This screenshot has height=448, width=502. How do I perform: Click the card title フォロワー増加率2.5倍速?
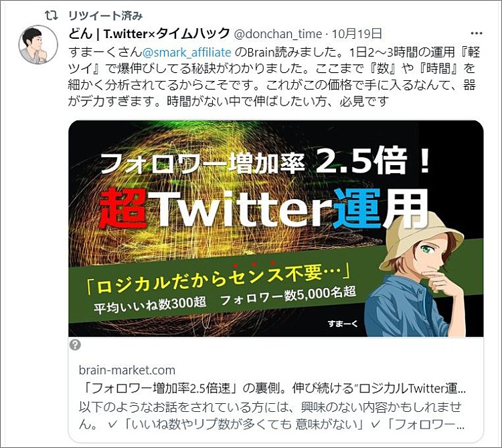coord(273,388)
